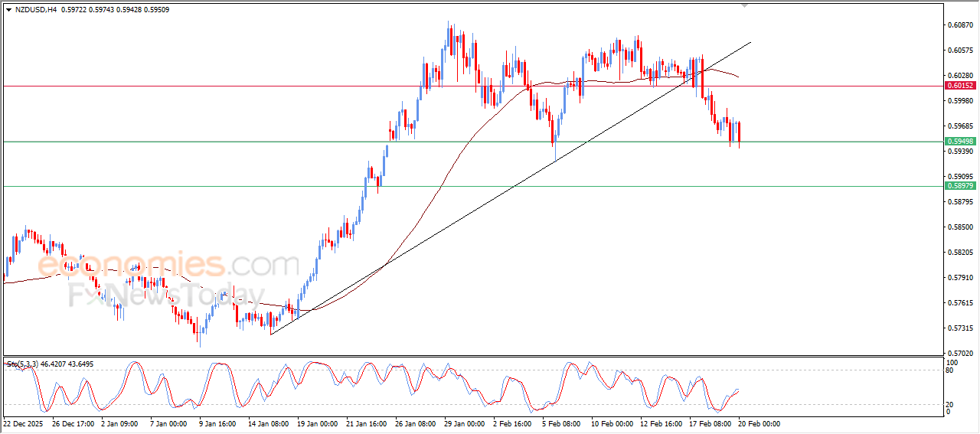Click the 19 Jan 00:00 time label
Screen dimensions: 980x434
(317, 423)
